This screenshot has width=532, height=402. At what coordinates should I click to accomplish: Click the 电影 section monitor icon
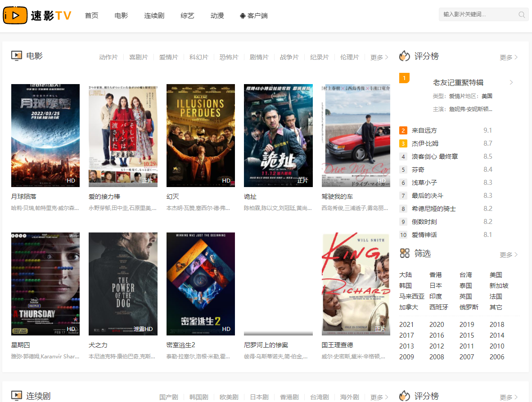coord(17,56)
